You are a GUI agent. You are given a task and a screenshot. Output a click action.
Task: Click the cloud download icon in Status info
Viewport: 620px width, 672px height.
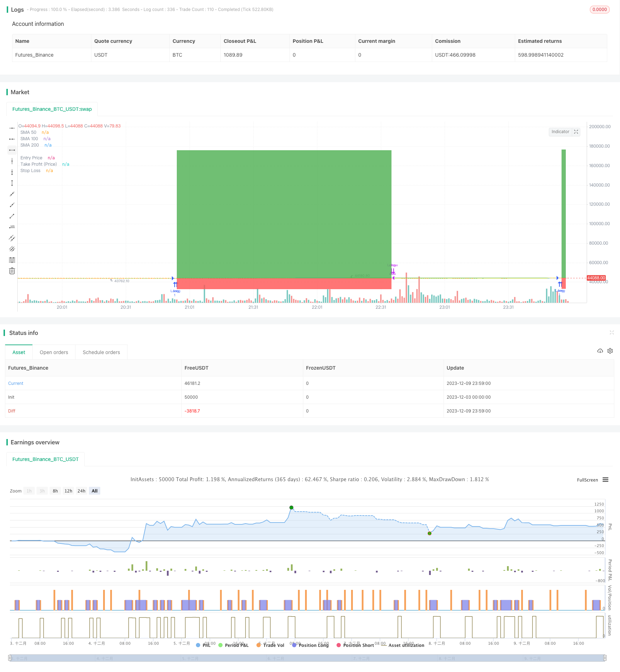(600, 351)
